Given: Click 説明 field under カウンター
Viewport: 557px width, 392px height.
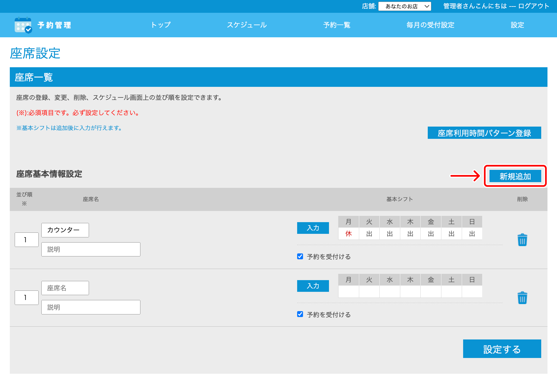Looking at the screenshot, I should pos(91,249).
